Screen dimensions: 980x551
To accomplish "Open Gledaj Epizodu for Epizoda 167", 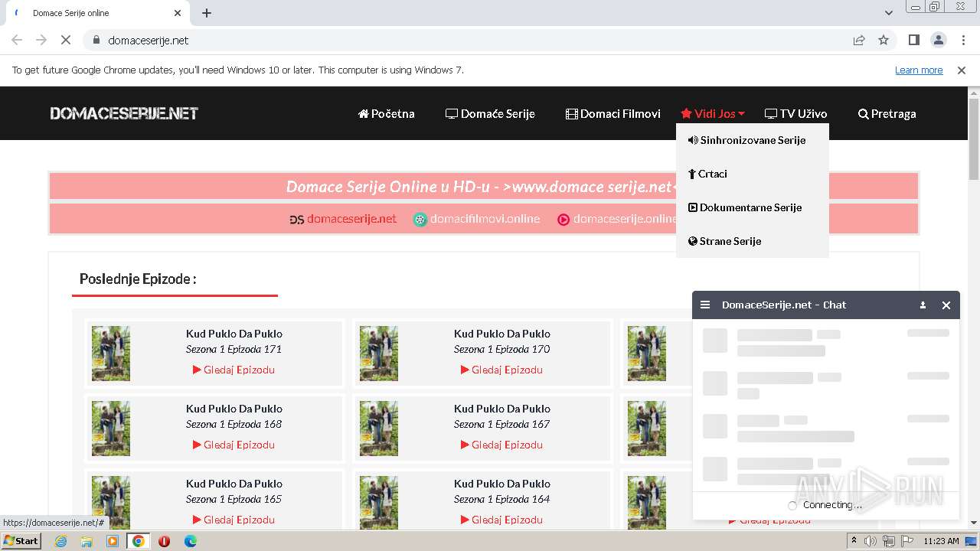I will (x=501, y=445).
